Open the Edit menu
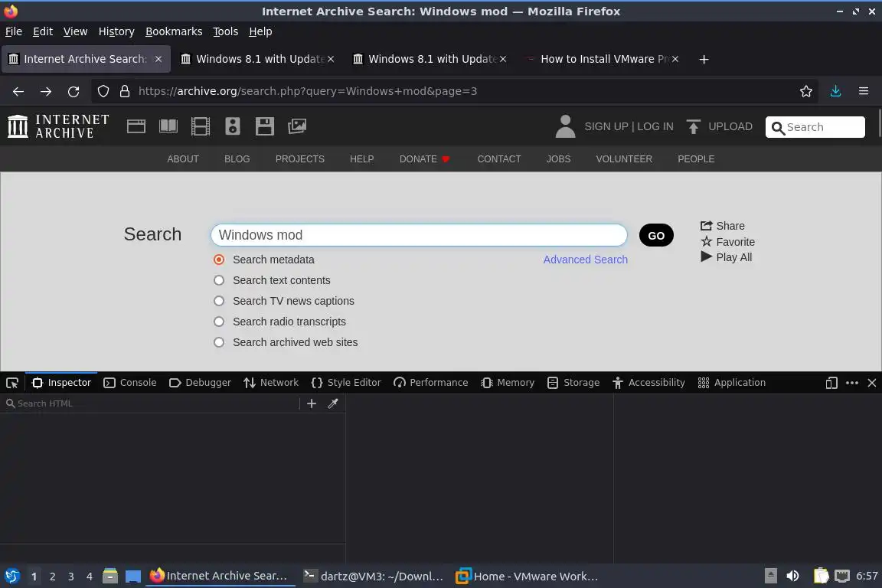The height and width of the screenshot is (588, 882). coord(43,31)
